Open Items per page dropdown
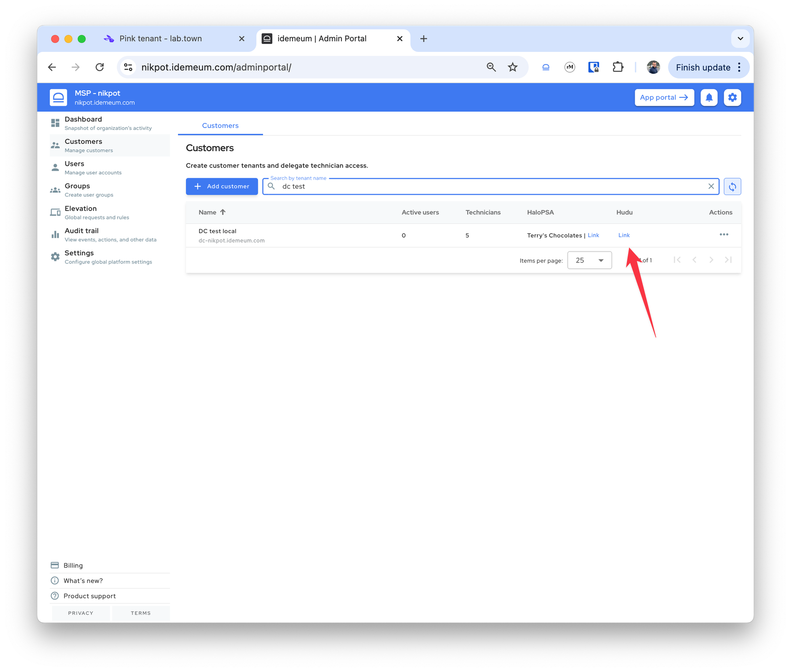The image size is (791, 672). click(x=590, y=260)
